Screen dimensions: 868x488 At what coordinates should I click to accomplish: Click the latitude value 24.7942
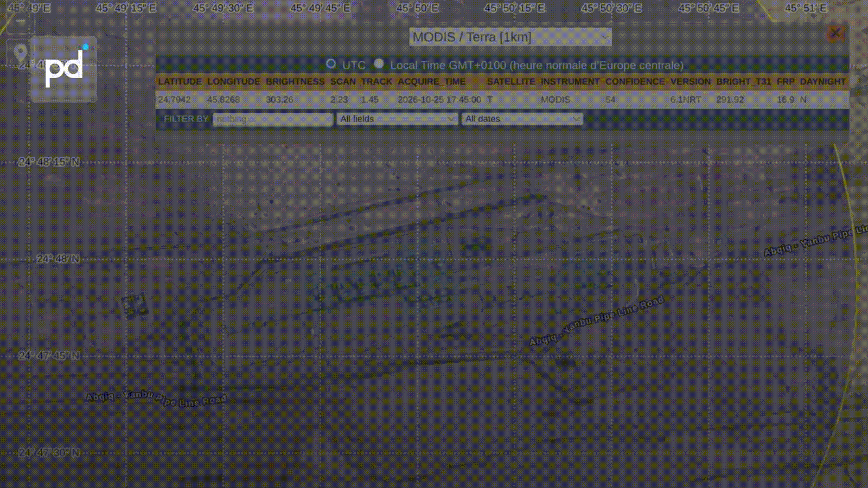tap(174, 100)
